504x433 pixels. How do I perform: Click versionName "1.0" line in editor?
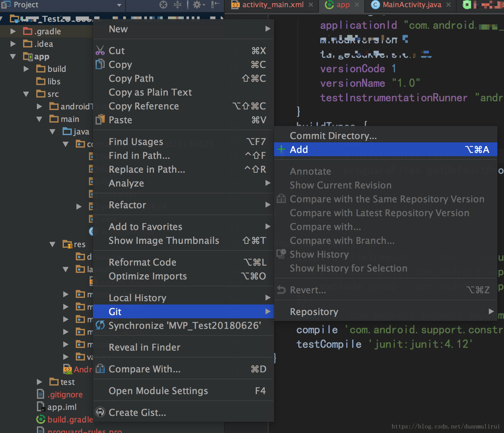pyautogui.click(x=370, y=83)
